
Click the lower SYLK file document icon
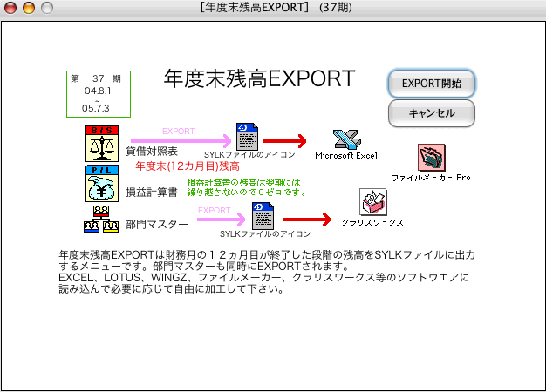(x=263, y=215)
